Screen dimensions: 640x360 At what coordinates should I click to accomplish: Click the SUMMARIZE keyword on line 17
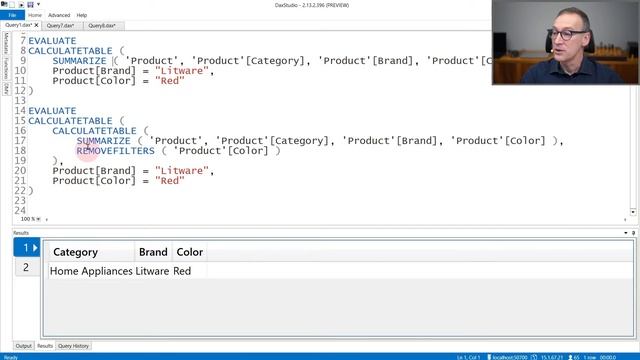pyautogui.click(x=104, y=141)
